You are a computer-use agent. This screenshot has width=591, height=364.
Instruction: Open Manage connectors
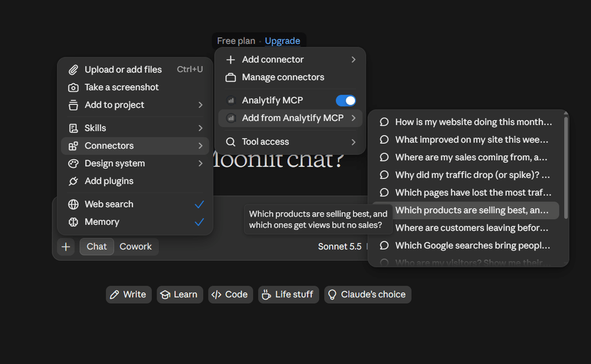point(290,77)
